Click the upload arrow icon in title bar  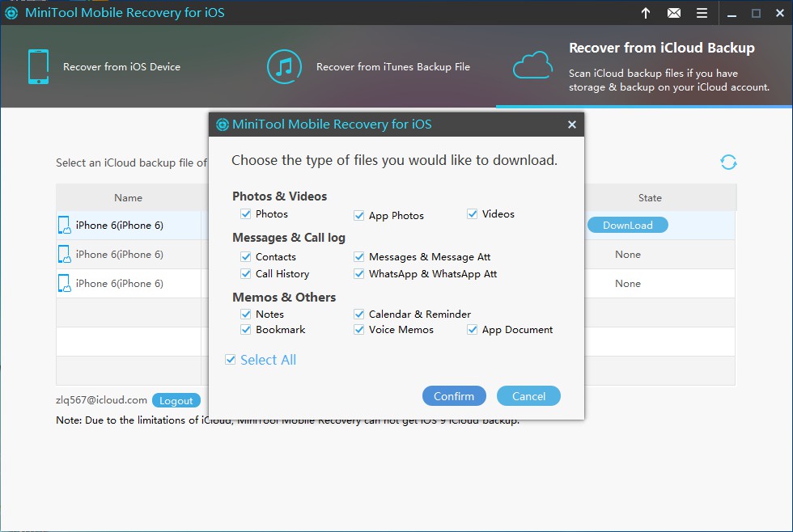pyautogui.click(x=646, y=13)
